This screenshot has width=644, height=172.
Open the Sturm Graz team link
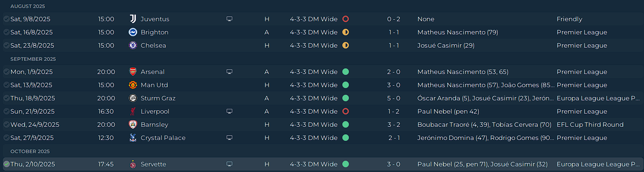tap(157, 98)
